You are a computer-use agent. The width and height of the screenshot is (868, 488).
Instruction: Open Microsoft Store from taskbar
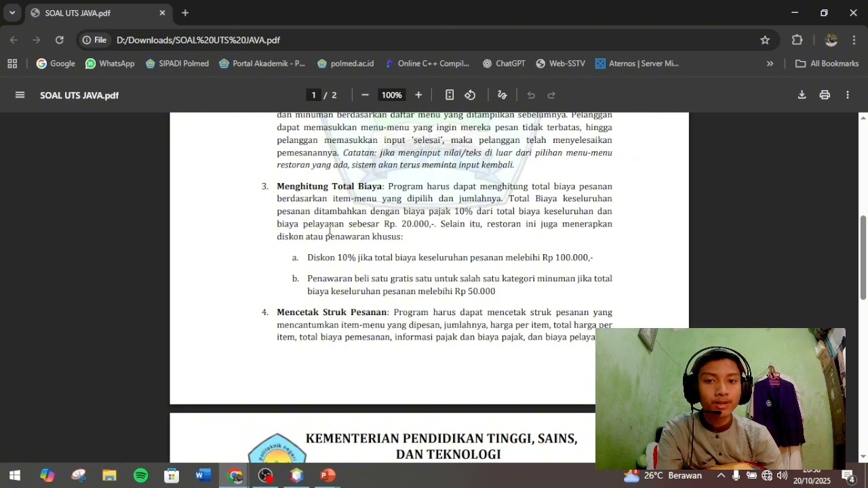click(172, 475)
